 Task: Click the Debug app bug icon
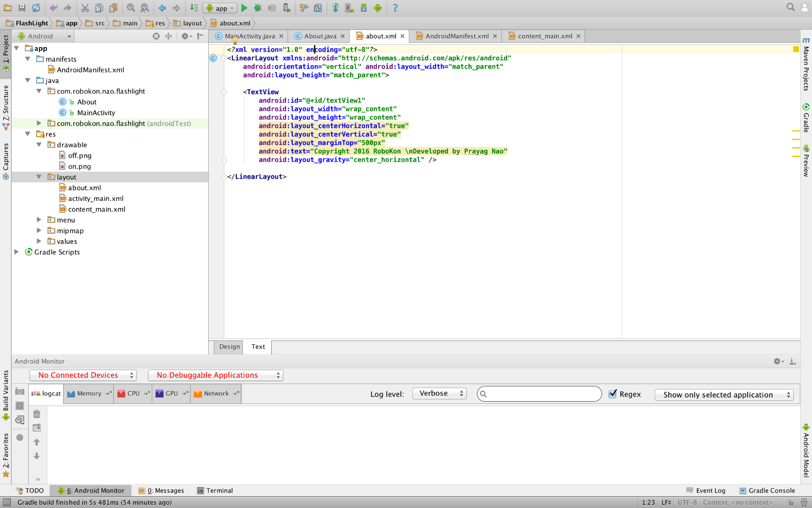pos(258,8)
